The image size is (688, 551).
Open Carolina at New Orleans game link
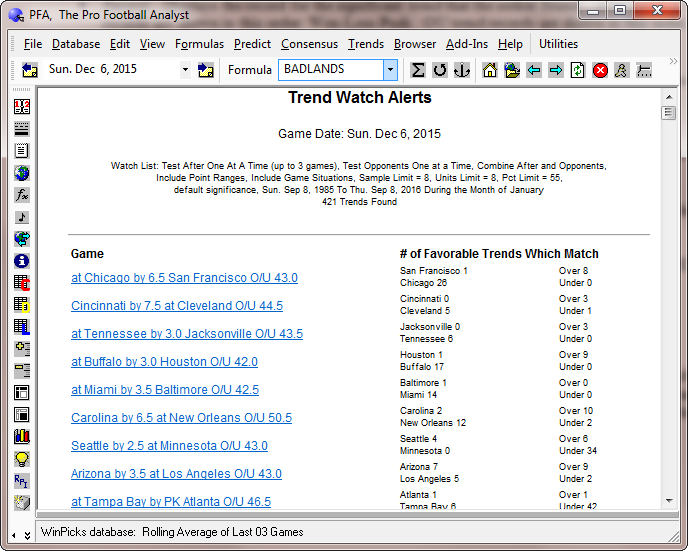click(181, 418)
